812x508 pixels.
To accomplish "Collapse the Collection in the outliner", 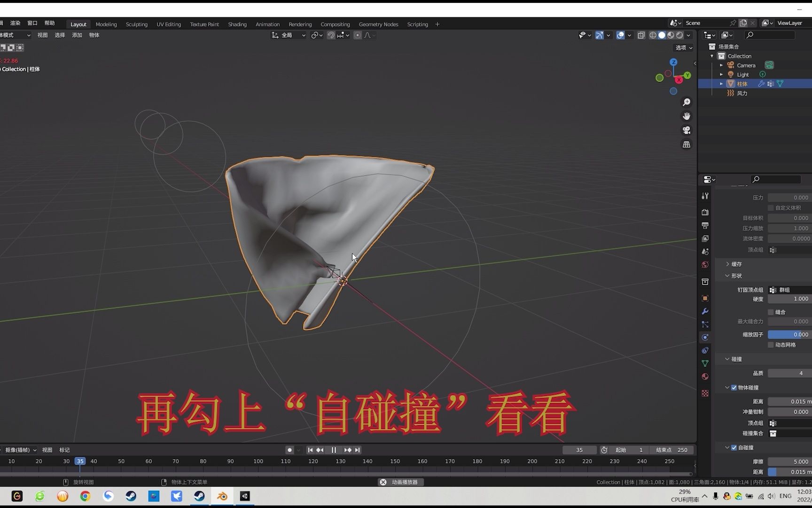I will [x=712, y=56].
